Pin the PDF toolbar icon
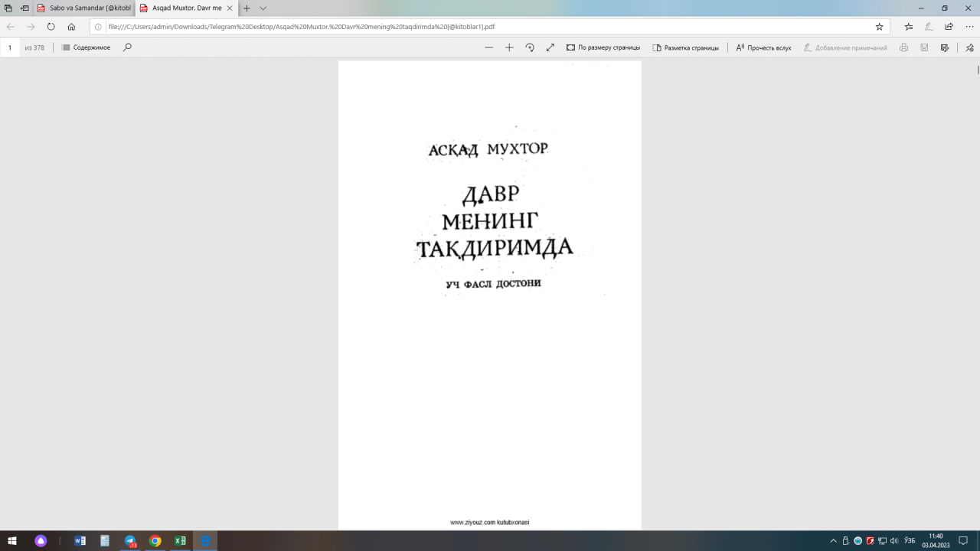The height and width of the screenshot is (551, 980). point(969,47)
